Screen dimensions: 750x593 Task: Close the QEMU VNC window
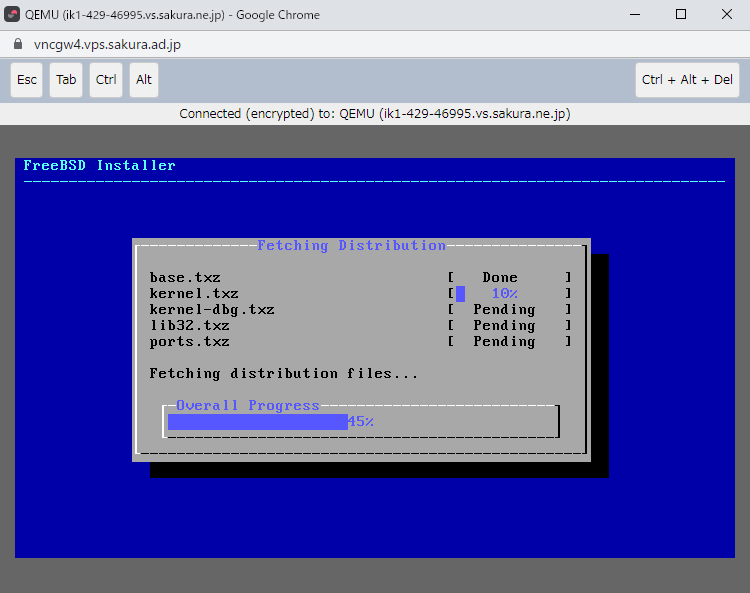[x=726, y=15]
